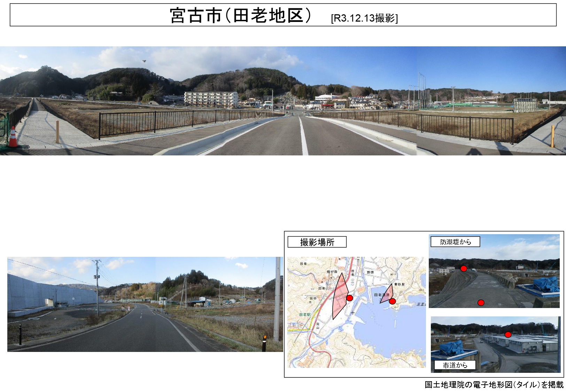566x392 pixels.
Task: Click the 国土地理院 map credit text
Action: [x=494, y=384]
